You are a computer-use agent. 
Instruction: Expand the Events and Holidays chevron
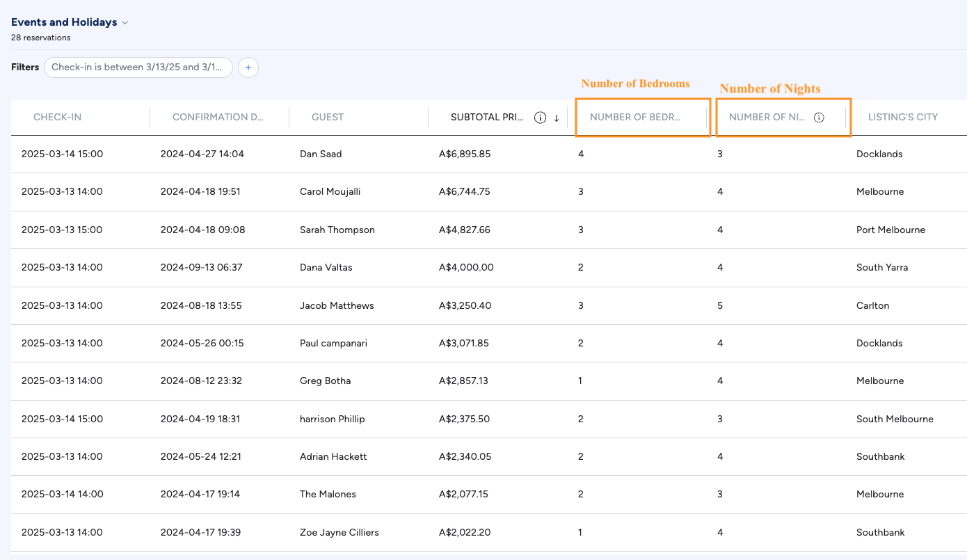(x=125, y=22)
